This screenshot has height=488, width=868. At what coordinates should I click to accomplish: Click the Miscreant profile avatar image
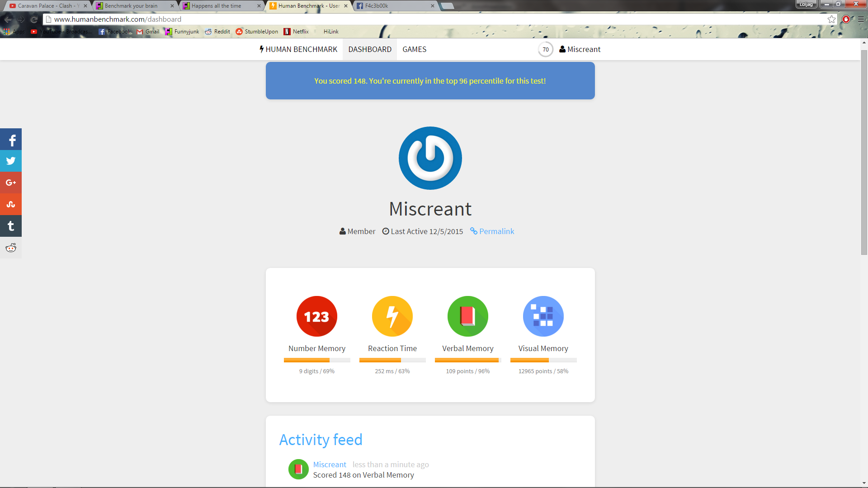(430, 158)
